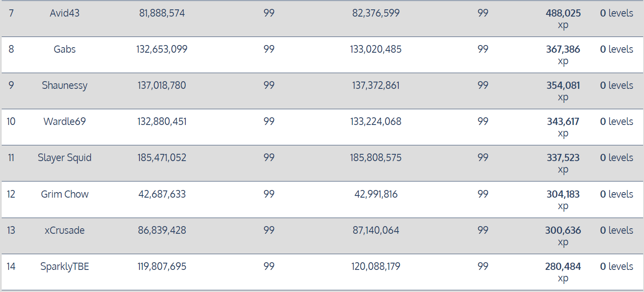
Task: Open xCrusade player profile
Action: pos(65,230)
